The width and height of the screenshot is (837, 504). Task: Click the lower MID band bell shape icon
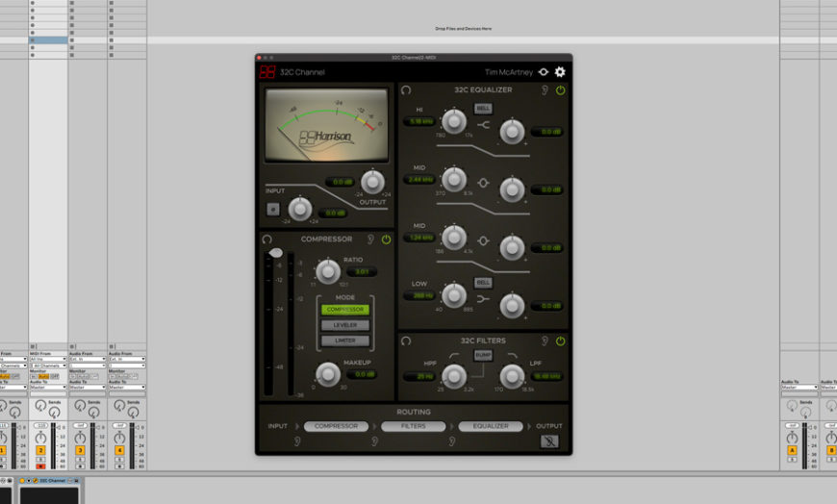(x=483, y=240)
